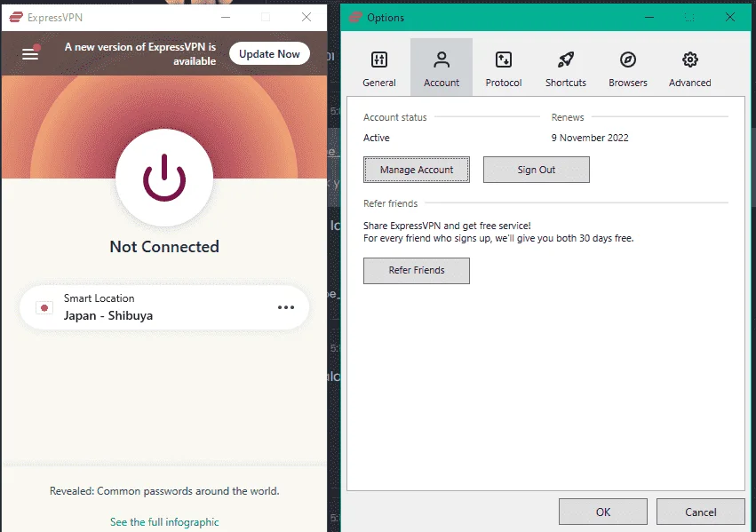Open 'See the full infographic' link
Screen dimensions: 756x532
click(164, 522)
